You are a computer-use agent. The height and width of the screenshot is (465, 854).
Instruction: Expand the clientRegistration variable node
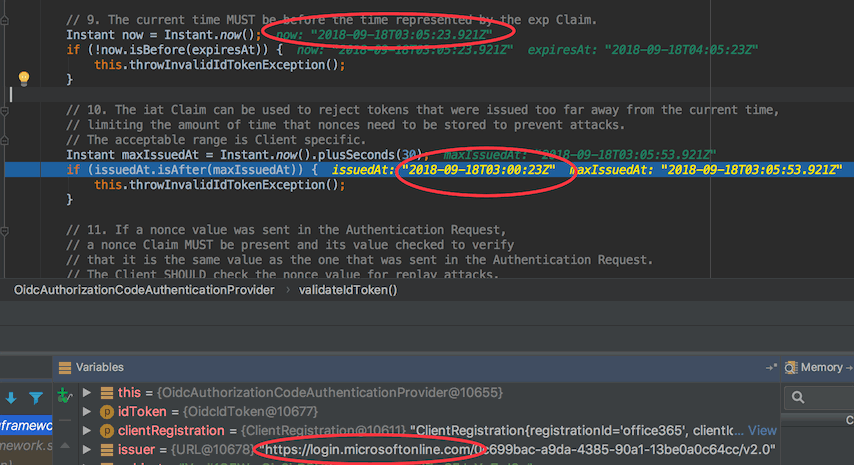pyautogui.click(x=88, y=431)
